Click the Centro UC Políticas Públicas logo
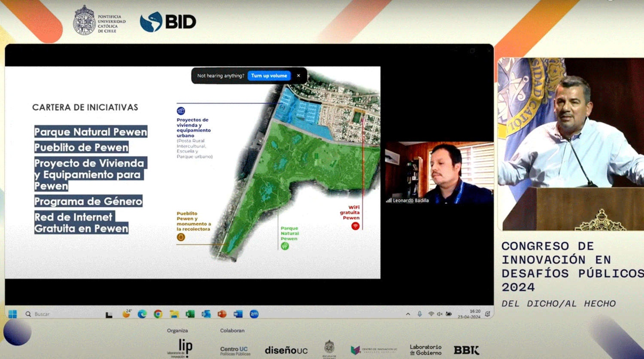 click(235, 351)
